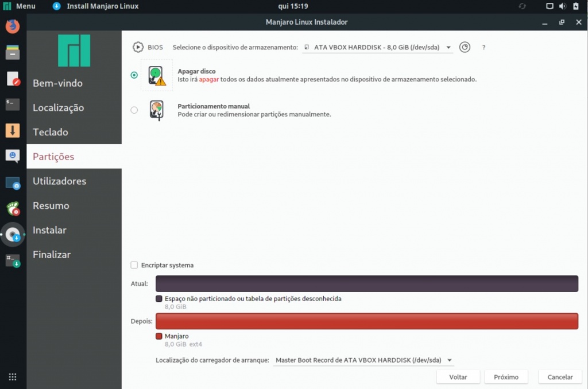
Task: Select the Apagar disco radio button
Action: pos(134,75)
